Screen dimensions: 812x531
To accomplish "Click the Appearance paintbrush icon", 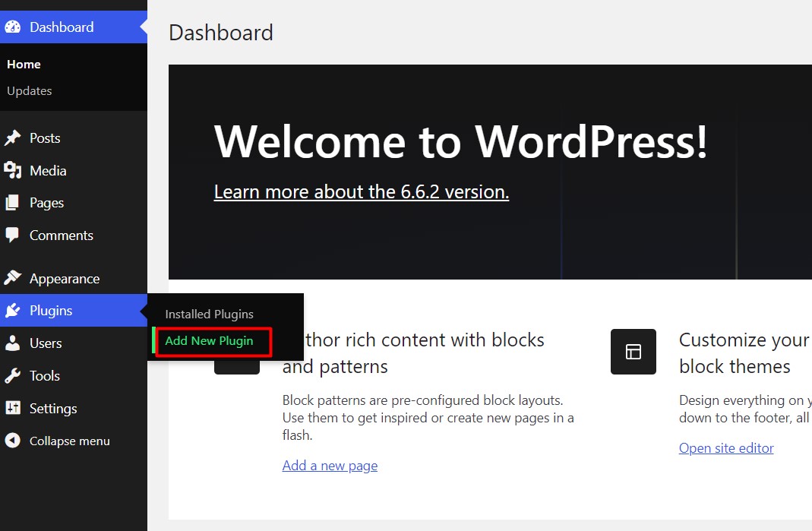I will click(x=12, y=278).
